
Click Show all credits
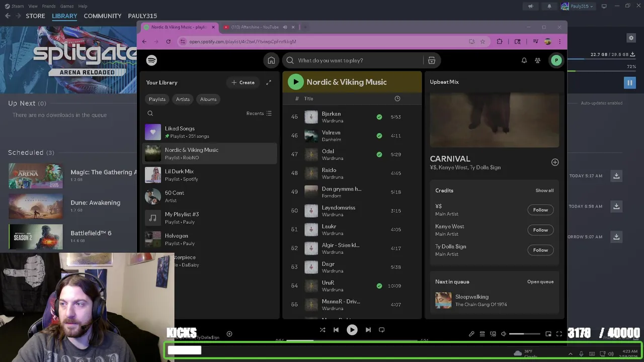pyautogui.click(x=544, y=191)
